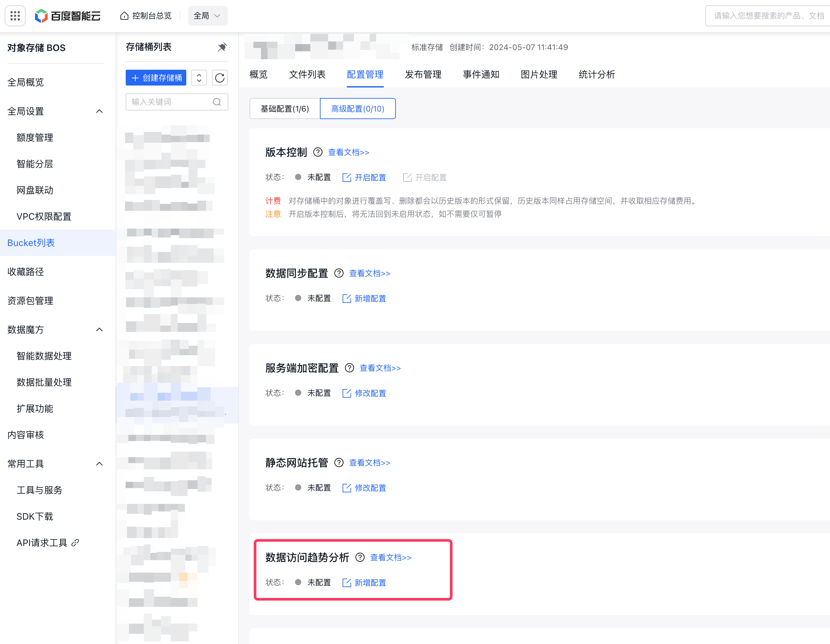Screen dimensions: 830x644
Task: Select 高级配置(0/10) sub-tab
Action: point(358,109)
